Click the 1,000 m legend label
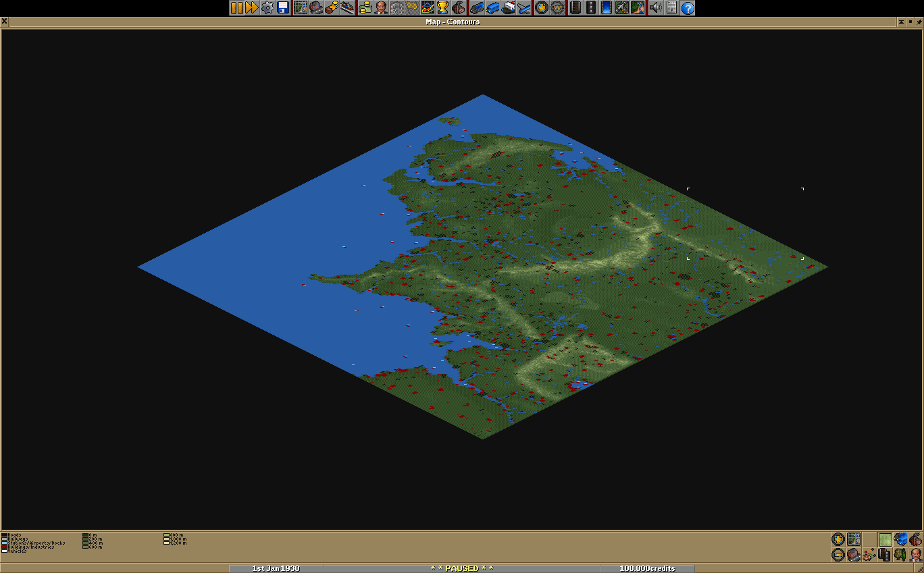This screenshot has width=924, height=573. pos(178,539)
